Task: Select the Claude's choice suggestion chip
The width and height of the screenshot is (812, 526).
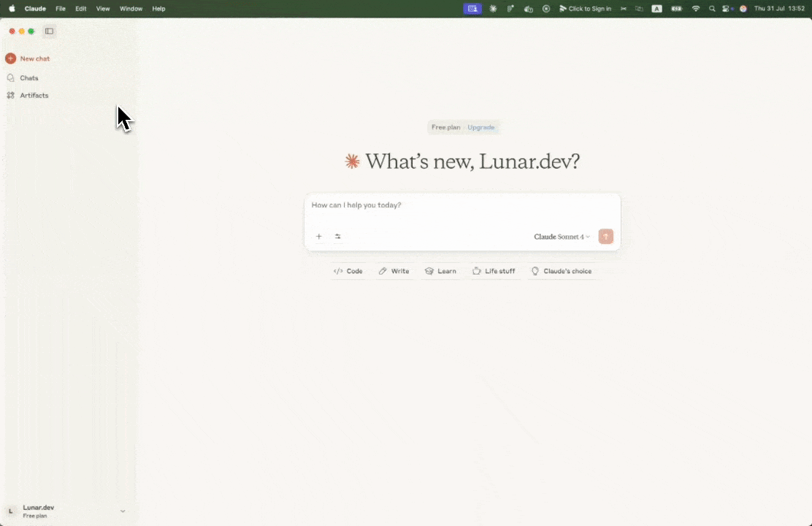Action: [562, 271]
